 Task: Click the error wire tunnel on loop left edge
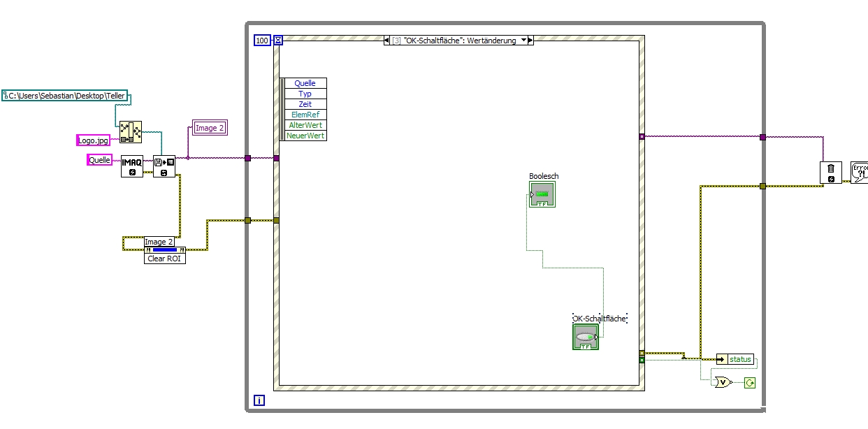(247, 220)
